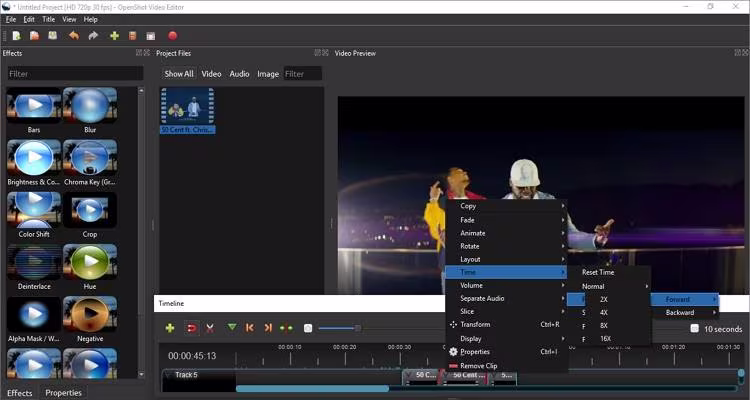Screen dimensions: 750x400
Task: Click the Add Track plus icon in the timeline
Action: click(170, 328)
